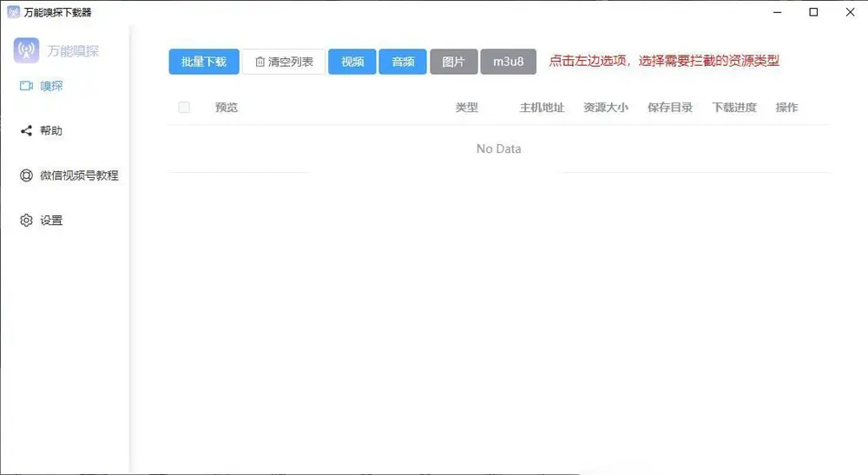Enable the m3u8 resource type filter

click(x=508, y=62)
